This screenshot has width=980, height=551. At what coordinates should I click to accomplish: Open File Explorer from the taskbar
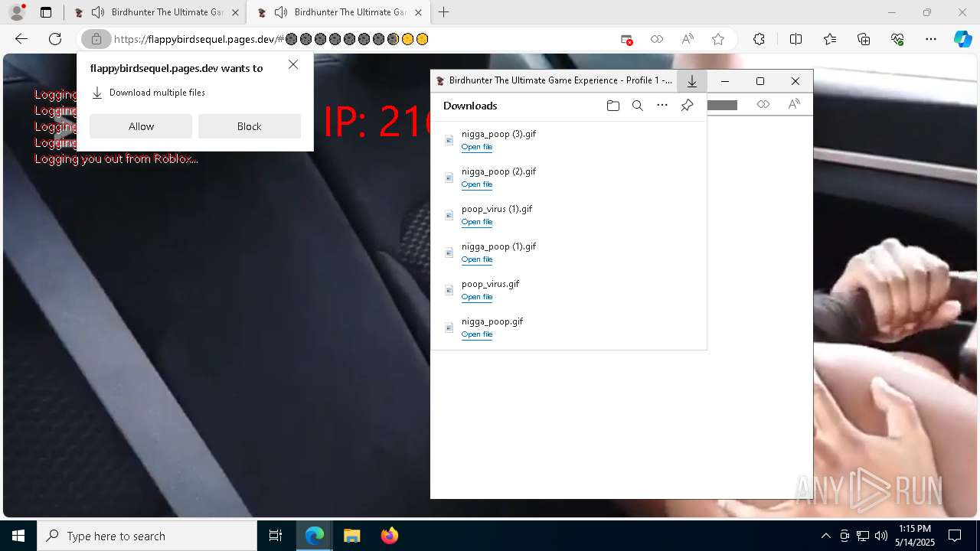point(351,536)
